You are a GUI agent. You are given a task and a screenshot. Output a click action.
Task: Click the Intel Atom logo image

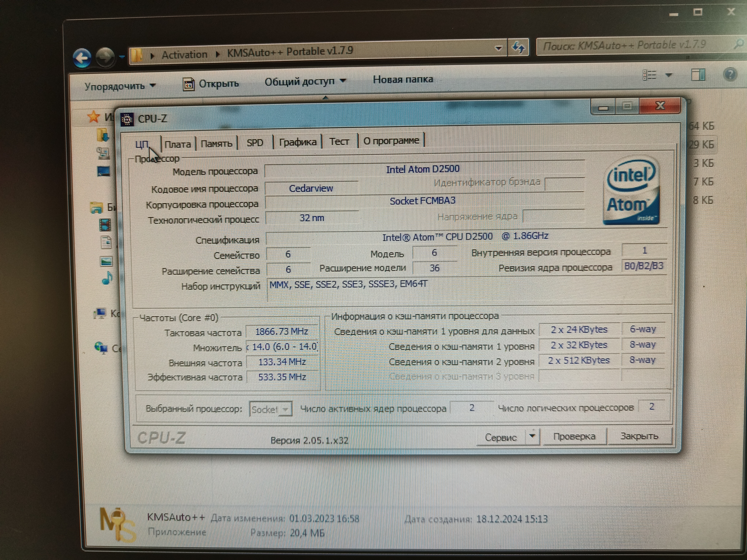tap(631, 190)
